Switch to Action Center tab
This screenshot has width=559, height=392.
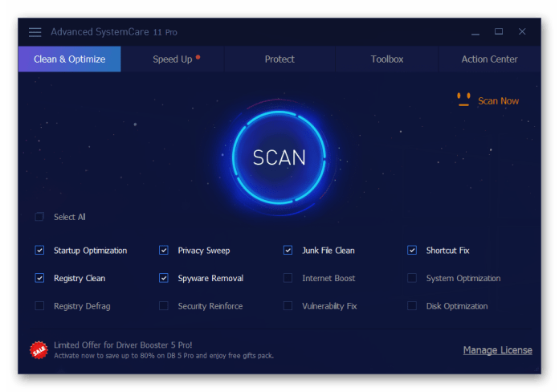pyautogui.click(x=489, y=59)
